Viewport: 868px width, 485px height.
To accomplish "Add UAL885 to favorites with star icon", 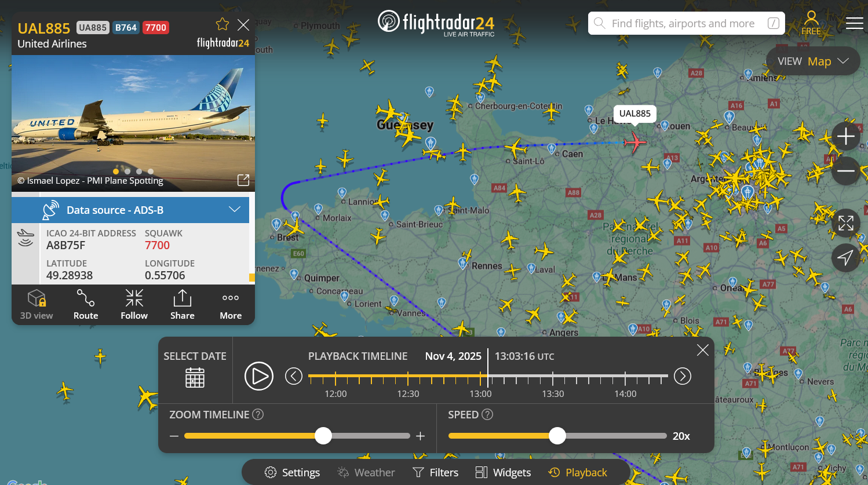I will (223, 24).
